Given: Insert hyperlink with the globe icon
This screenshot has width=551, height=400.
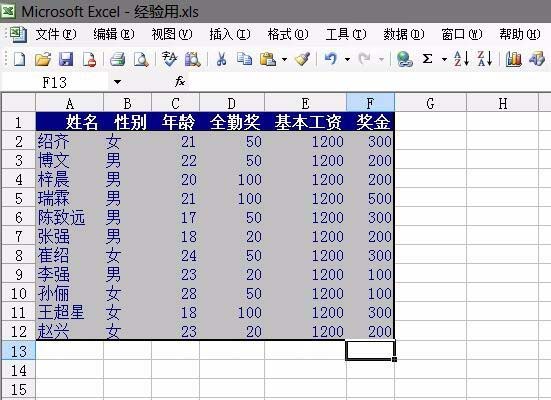Looking at the screenshot, I should (x=404, y=59).
